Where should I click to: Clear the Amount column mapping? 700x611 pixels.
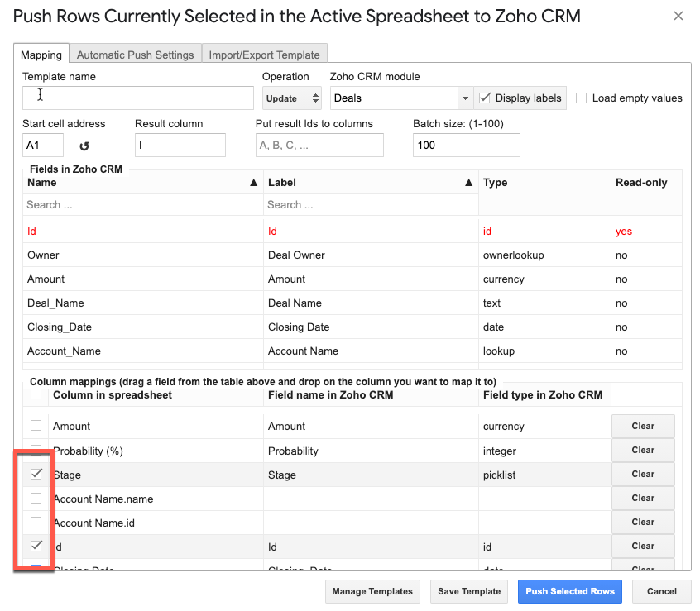(642, 427)
